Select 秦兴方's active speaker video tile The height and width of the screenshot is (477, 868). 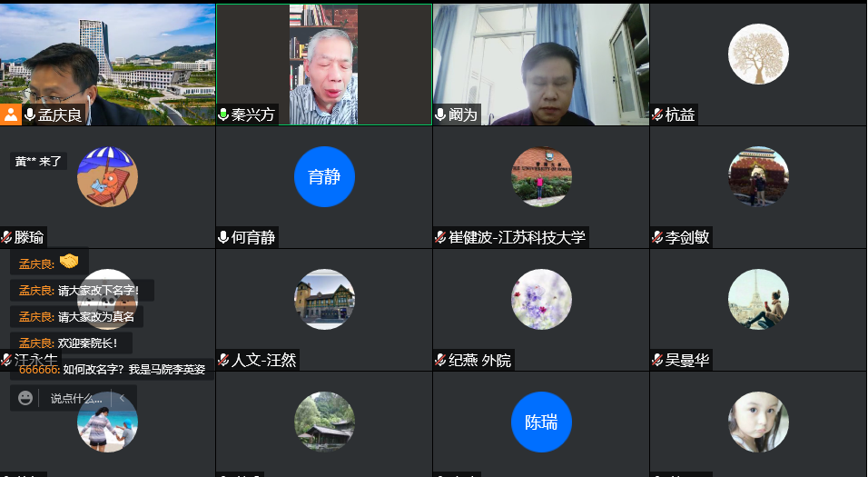click(323, 64)
